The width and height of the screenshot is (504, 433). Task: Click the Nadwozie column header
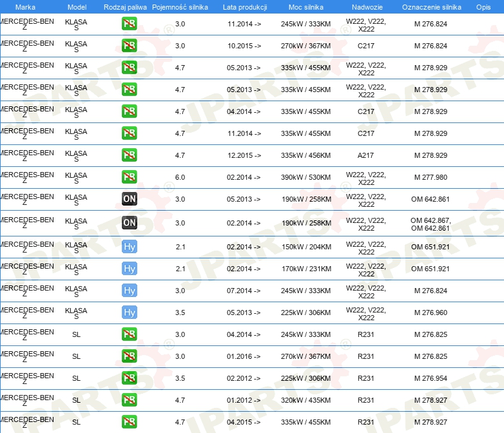tap(365, 6)
